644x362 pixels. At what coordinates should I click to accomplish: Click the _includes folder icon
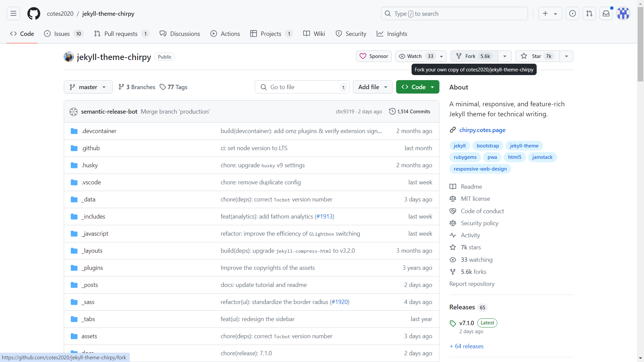(x=74, y=217)
